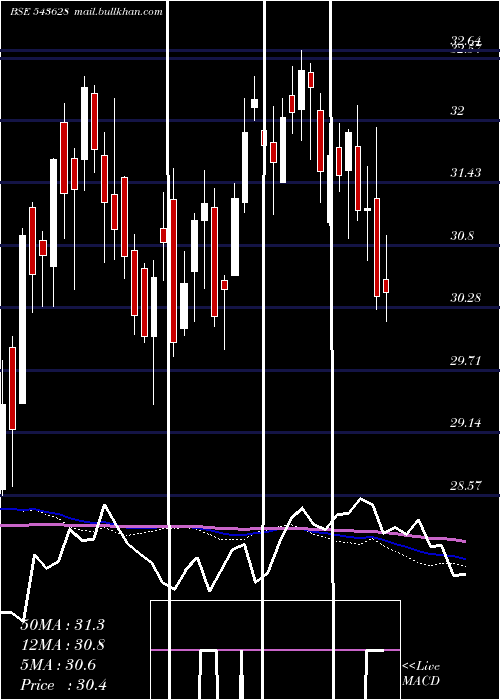Viewport: 500px width, 700px height.
Task: Click the 12MA : 30.8 readout
Action: coord(62,645)
